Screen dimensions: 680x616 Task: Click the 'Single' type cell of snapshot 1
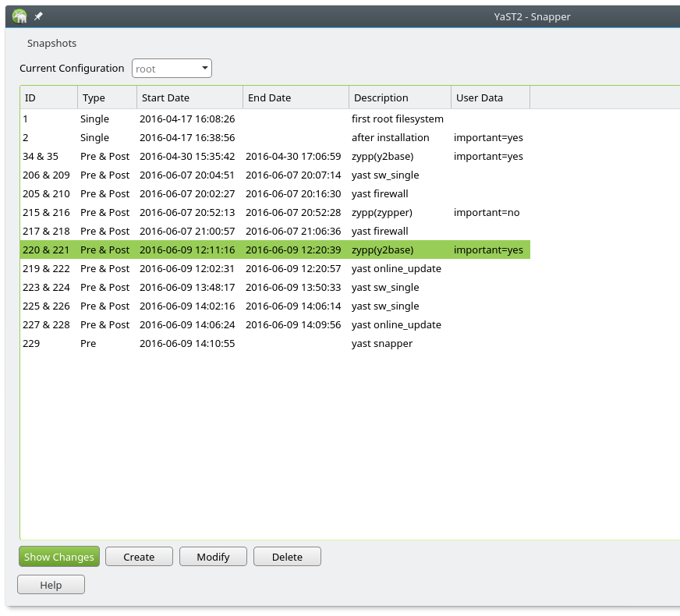click(x=94, y=119)
